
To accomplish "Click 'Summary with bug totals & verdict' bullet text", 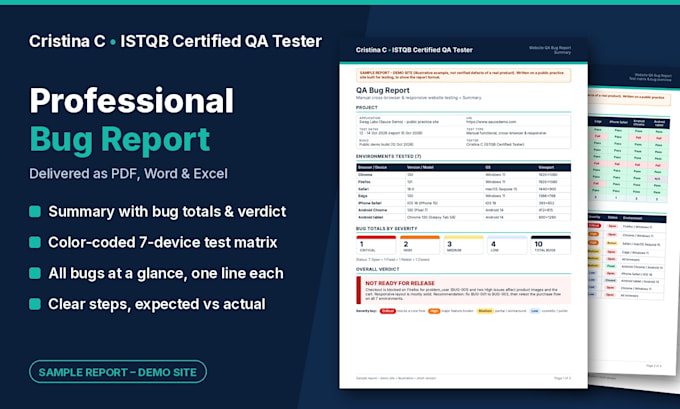I will tap(167, 212).
